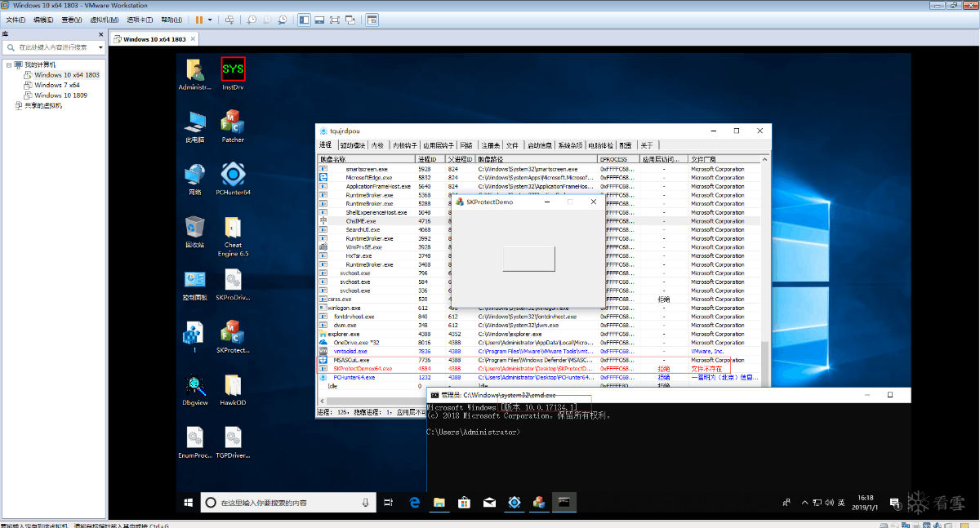
Task: Click the library search input field
Action: click(54, 47)
